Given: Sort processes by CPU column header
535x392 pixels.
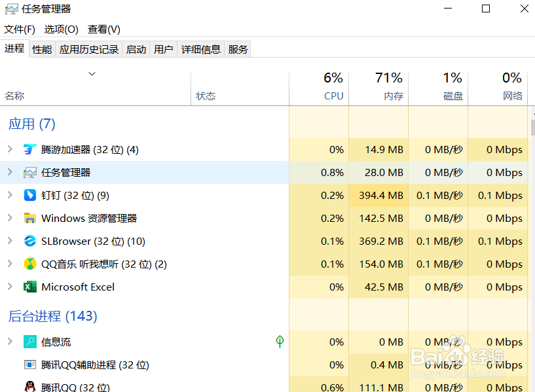Looking at the screenshot, I should [x=319, y=88].
